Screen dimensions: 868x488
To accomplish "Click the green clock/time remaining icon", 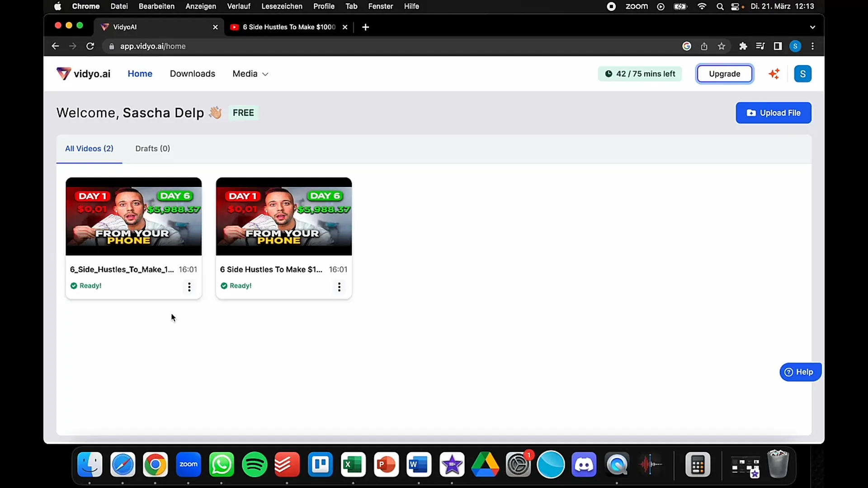I will pyautogui.click(x=608, y=73).
